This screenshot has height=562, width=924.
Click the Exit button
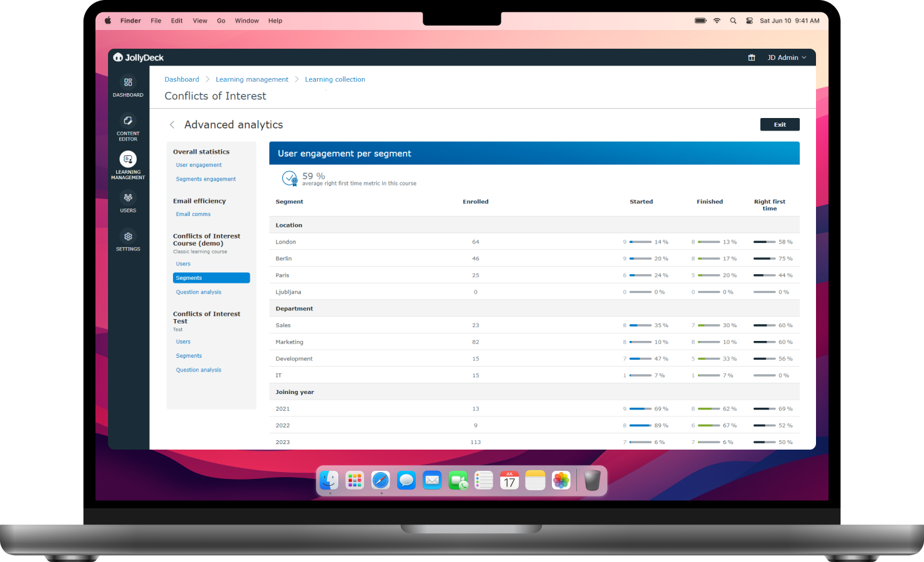coord(780,124)
